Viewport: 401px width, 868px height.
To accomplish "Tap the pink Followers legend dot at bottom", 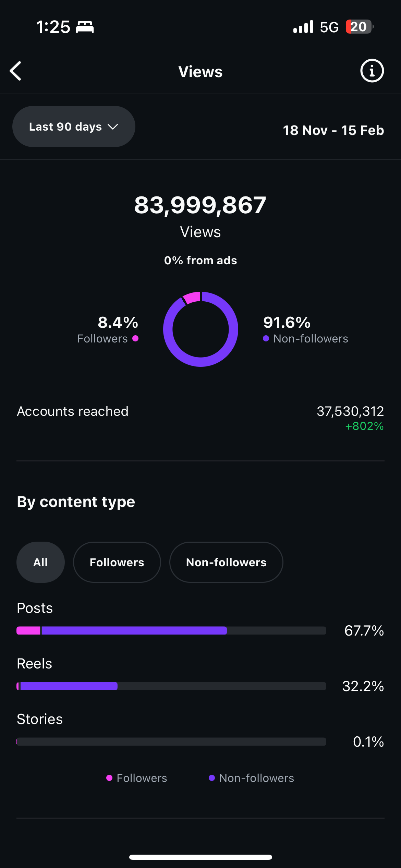I will click(x=109, y=778).
